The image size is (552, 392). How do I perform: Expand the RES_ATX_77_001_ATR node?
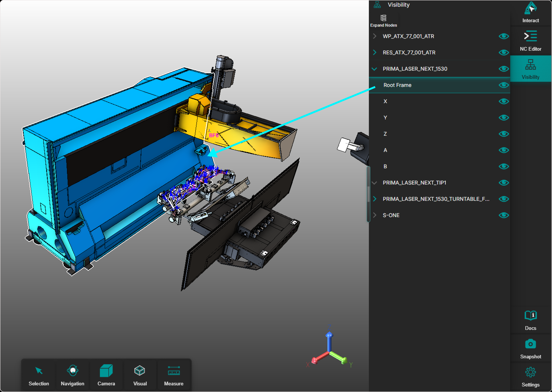pos(375,52)
